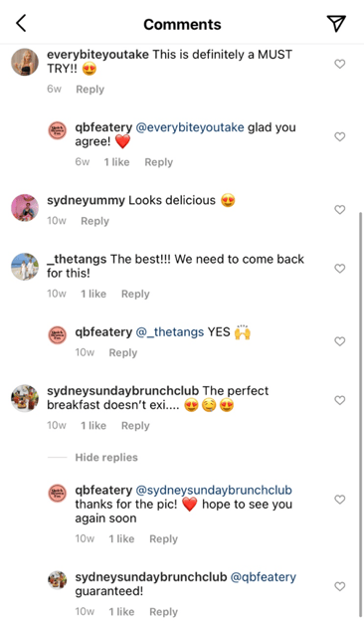Like qbfeatery's 'glad you agree' reply
364x622 pixels.
(340, 137)
